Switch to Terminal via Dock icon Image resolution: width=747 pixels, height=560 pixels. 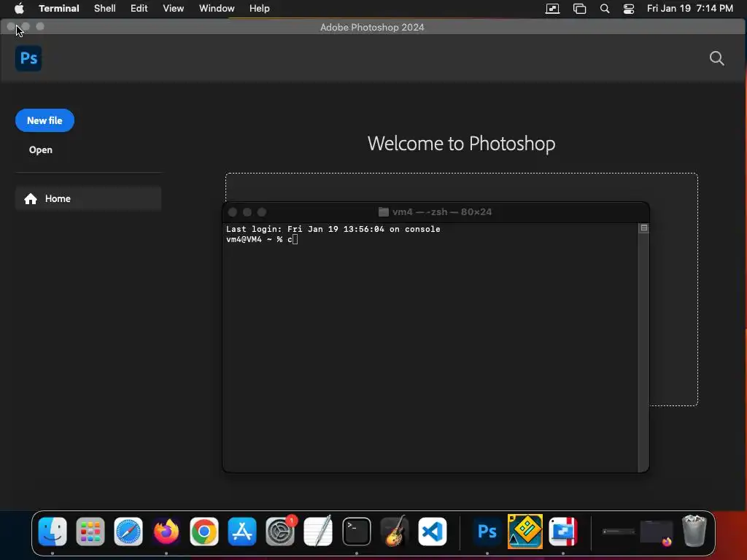click(356, 532)
